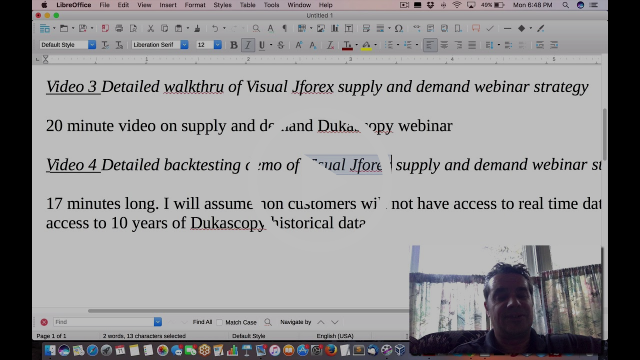Toggle Bold formatting
This screenshot has height=360, width=640.
click(x=233, y=45)
